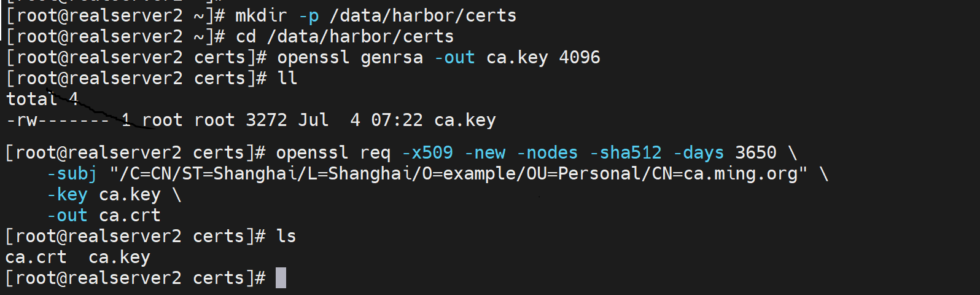
Task: Click the 07:22 timestamp in the listing
Action: 397,120
